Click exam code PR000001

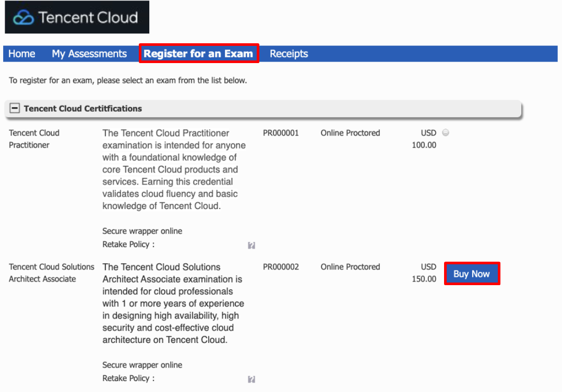(x=281, y=133)
